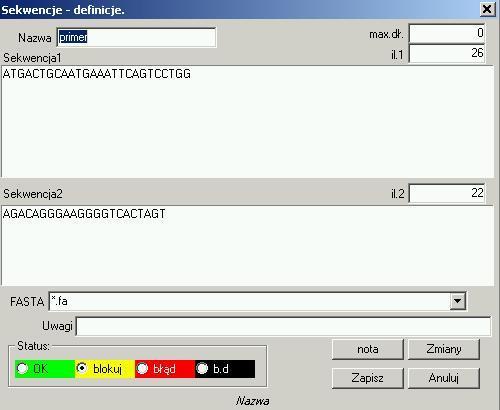Click the sequence text AGACAGGGAAGGGGTCACTAGT

[84, 214]
